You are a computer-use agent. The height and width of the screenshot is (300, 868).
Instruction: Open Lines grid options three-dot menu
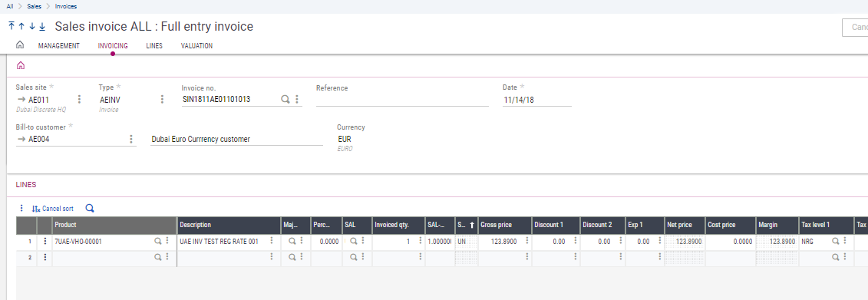pyautogui.click(x=21, y=208)
